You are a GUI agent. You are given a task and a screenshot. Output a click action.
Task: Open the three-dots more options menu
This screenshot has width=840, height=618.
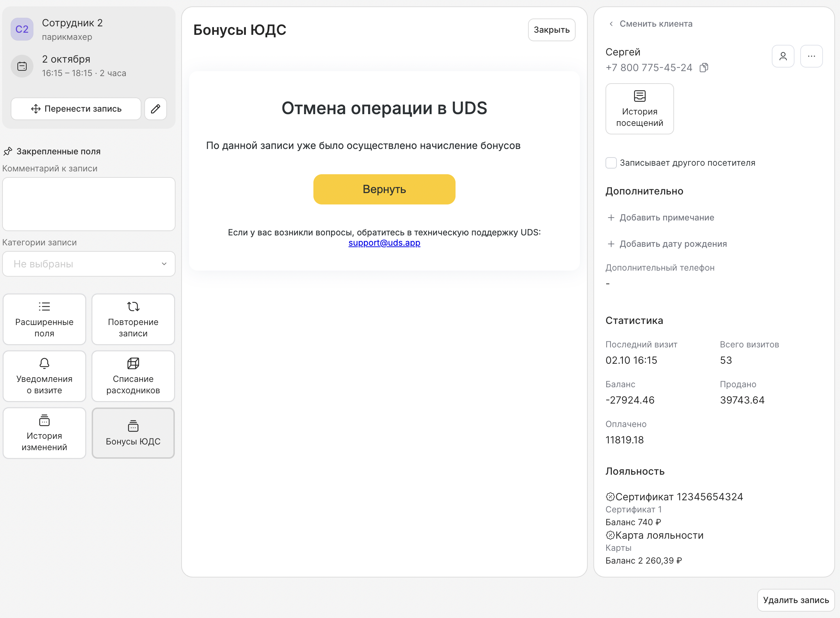[x=811, y=57]
